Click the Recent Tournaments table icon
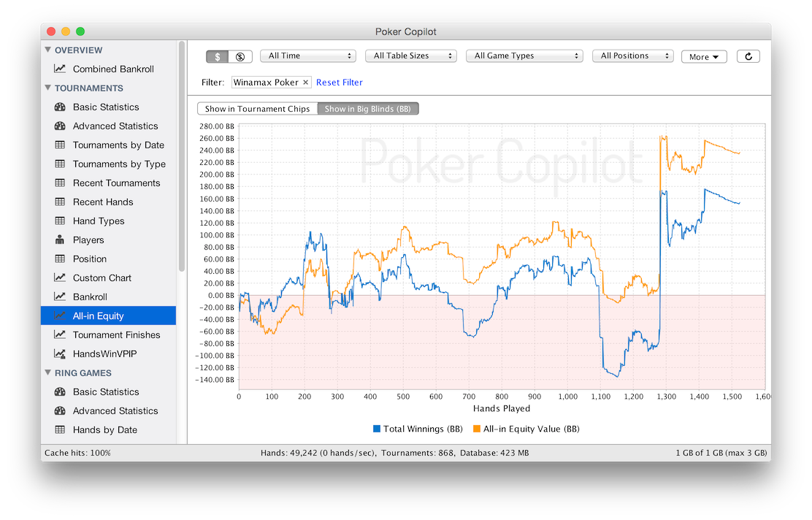 coord(60,183)
